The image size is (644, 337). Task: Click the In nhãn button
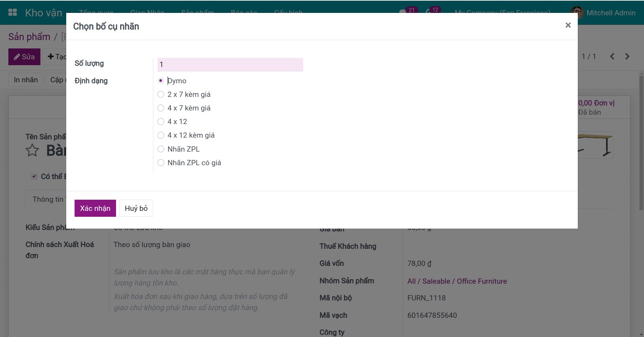(26, 80)
